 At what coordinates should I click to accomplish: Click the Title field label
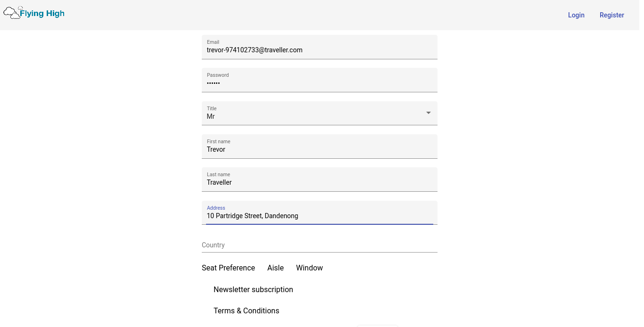(212, 108)
